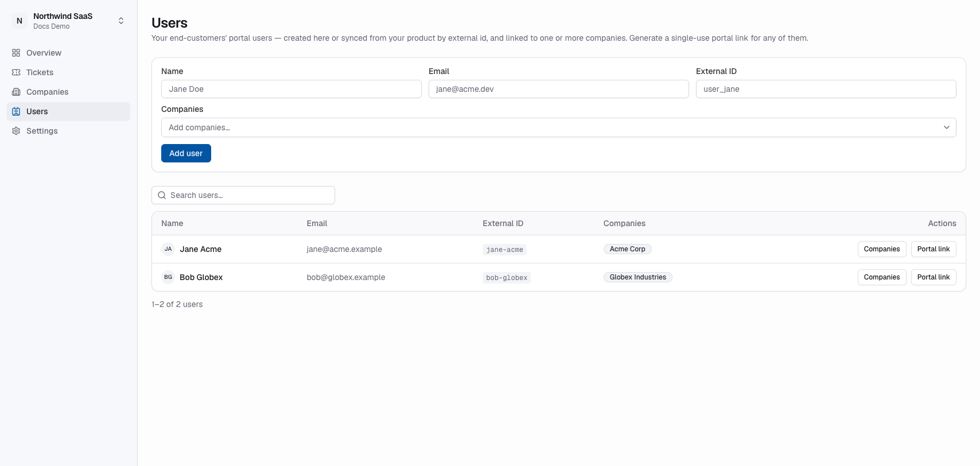Open the Tickets section
This screenshot has width=980, height=466.
[x=69, y=72]
